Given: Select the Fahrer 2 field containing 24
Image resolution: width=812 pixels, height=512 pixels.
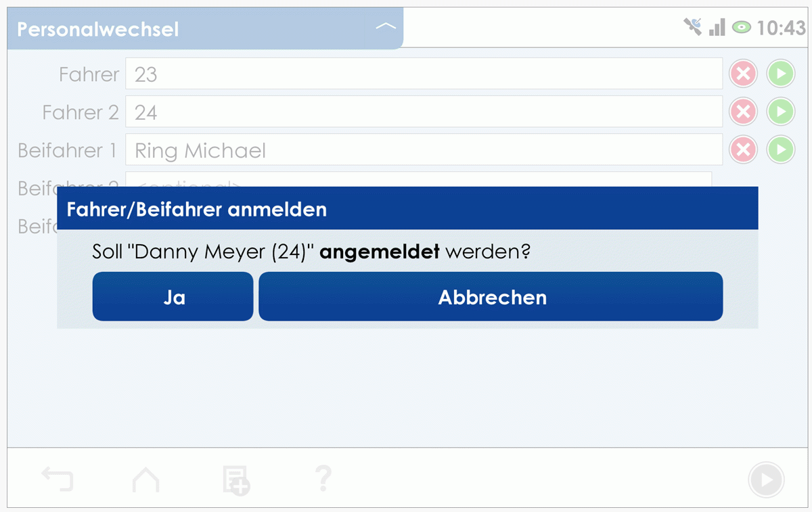Looking at the screenshot, I should pos(424,112).
